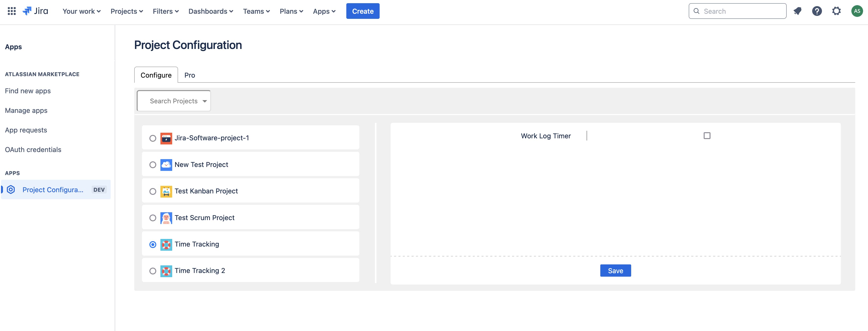The height and width of the screenshot is (331, 868).
Task: Open the help question mark icon
Action: pyautogui.click(x=817, y=11)
